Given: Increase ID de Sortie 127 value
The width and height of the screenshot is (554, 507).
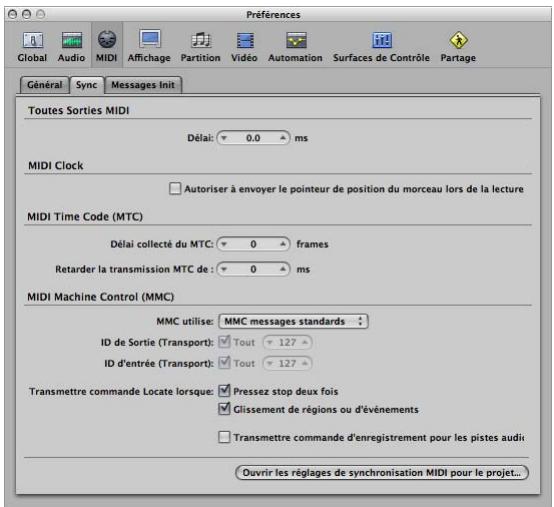Looking at the screenshot, I should click(305, 342).
